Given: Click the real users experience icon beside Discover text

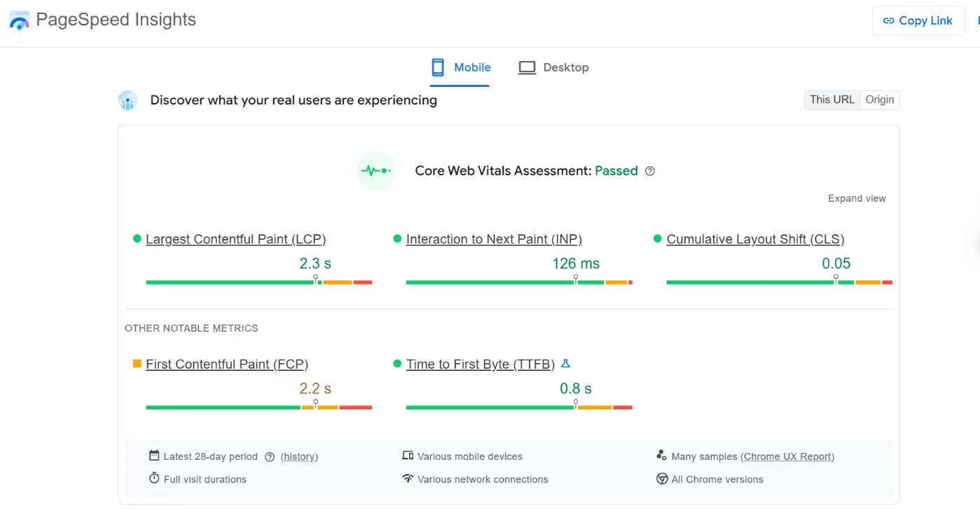Looking at the screenshot, I should point(127,100).
